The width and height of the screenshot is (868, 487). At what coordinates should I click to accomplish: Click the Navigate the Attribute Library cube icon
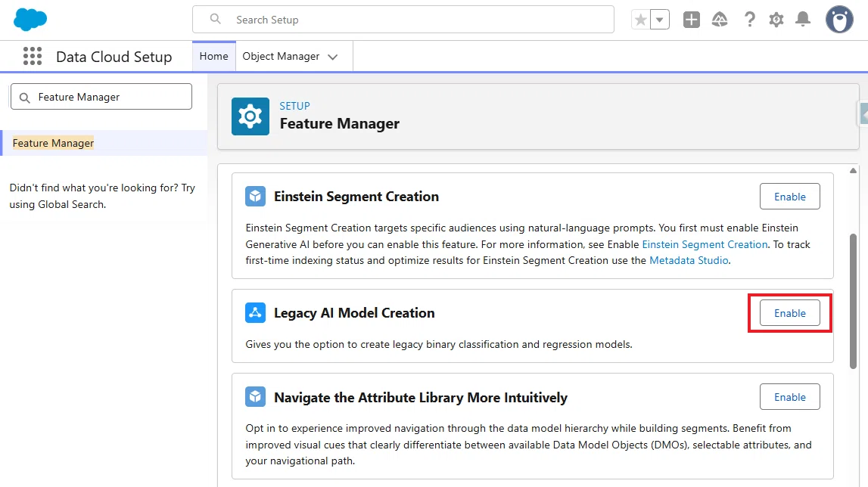pos(255,397)
